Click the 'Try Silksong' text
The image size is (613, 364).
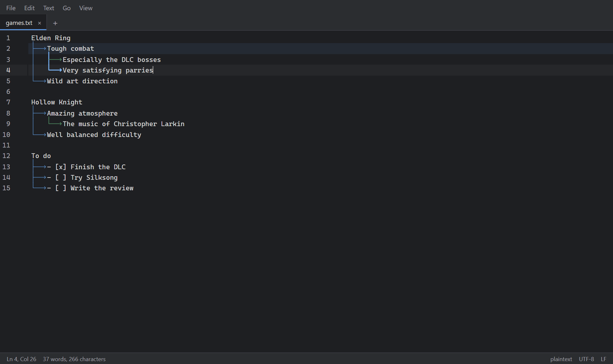tap(94, 178)
